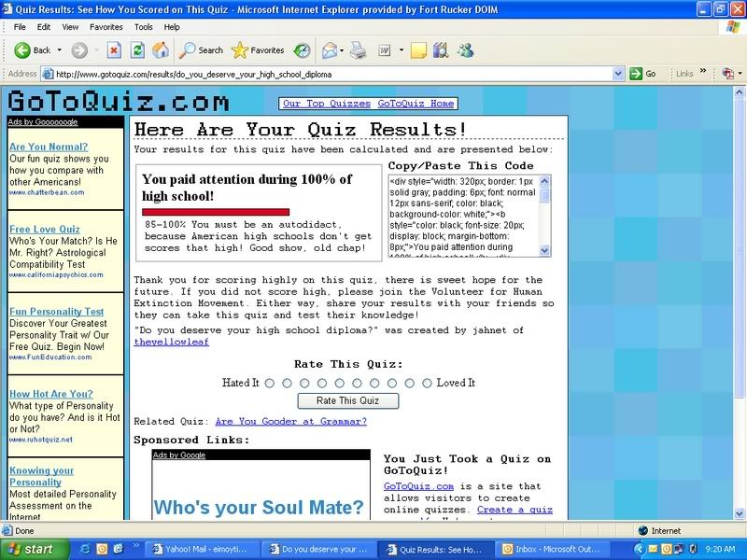
Task: Open the Back button history dropdown arrow
Action: click(59, 49)
